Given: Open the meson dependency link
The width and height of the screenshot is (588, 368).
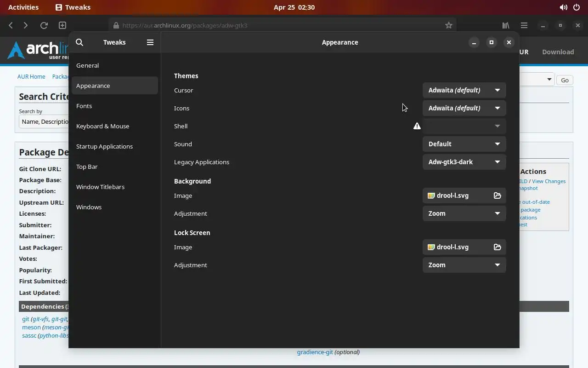Looking at the screenshot, I should pyautogui.click(x=31, y=327).
